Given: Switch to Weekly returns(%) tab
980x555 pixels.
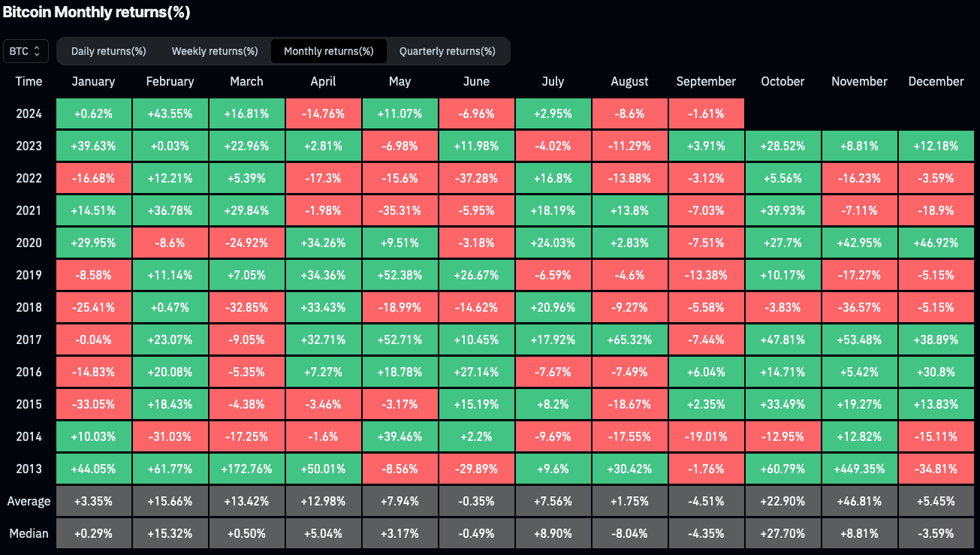Looking at the screenshot, I should pyautogui.click(x=215, y=51).
